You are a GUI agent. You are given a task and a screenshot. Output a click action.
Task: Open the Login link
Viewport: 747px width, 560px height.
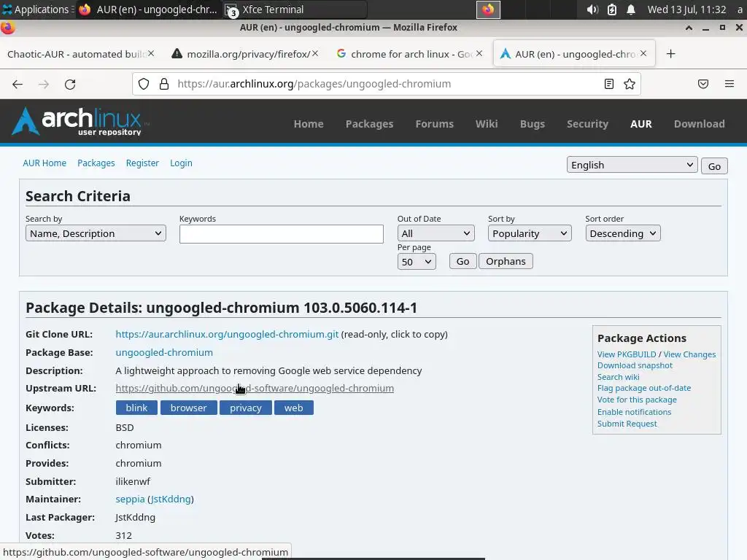181,163
